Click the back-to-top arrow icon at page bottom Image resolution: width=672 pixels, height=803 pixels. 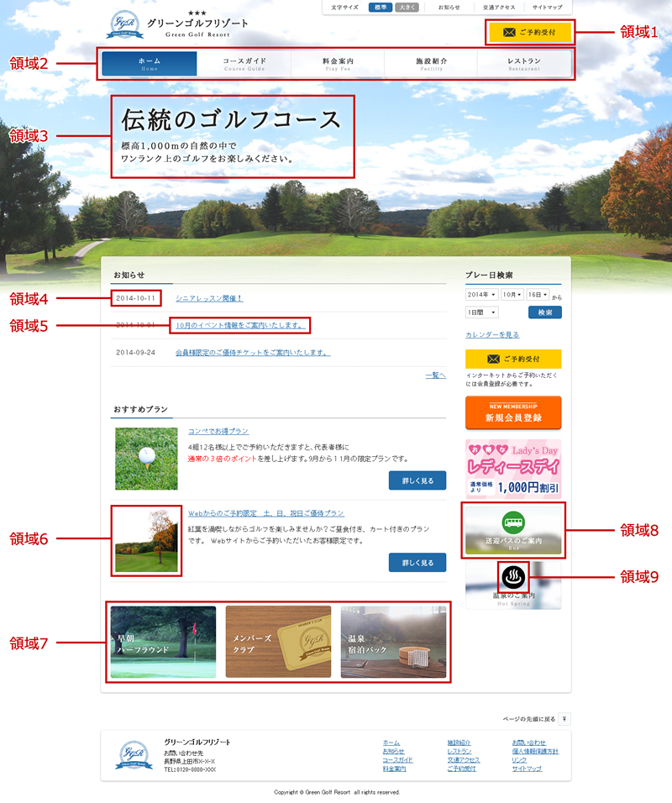[x=566, y=720]
